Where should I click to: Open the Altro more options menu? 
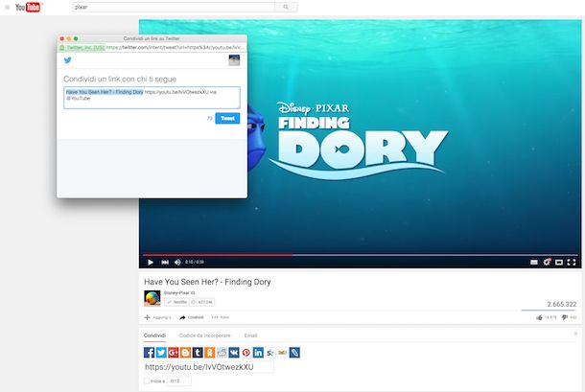tap(221, 317)
